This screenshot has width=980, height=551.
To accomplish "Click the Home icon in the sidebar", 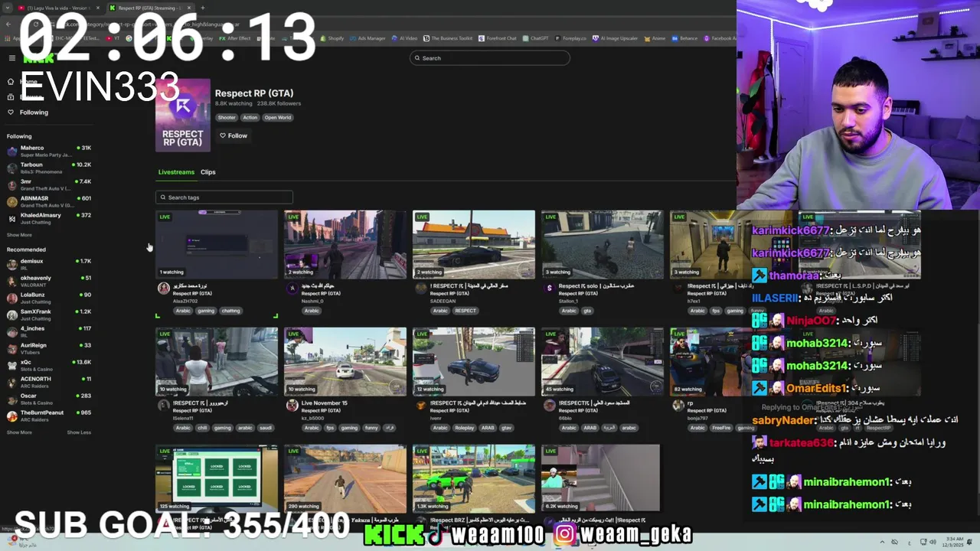I will (x=11, y=81).
